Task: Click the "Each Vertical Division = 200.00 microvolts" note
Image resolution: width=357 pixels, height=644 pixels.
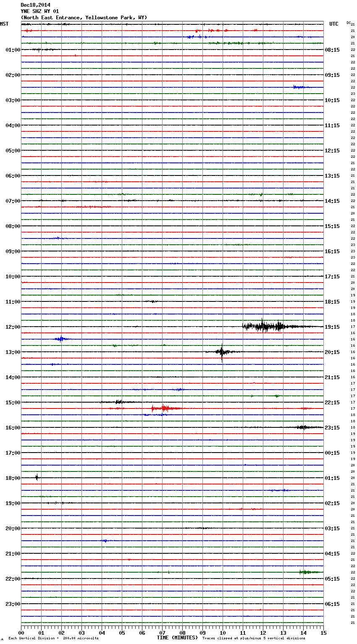Action: [x=53, y=639]
